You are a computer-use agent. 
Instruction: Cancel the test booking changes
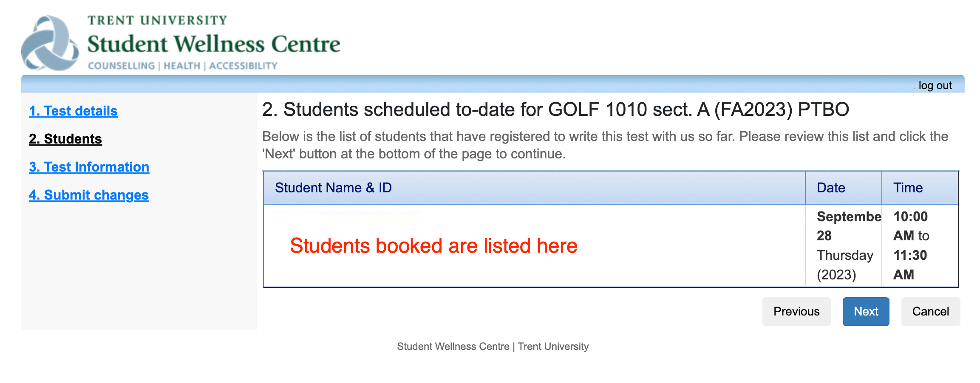pos(930,311)
